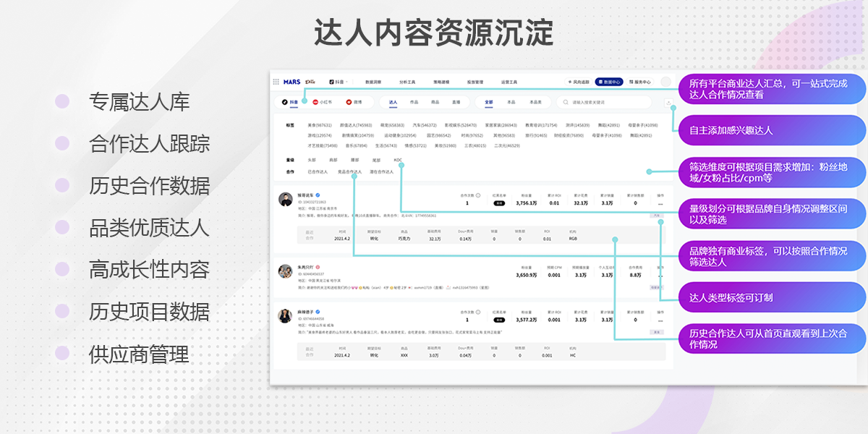This screenshot has height=434, width=868.
Task: Click the 风向追踪 button
Action: pos(578,82)
